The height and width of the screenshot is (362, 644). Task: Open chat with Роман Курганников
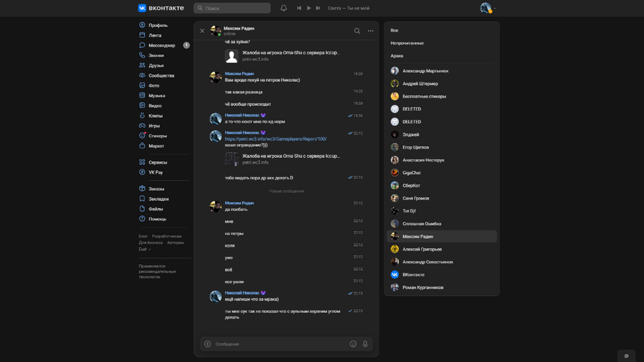tap(422, 287)
